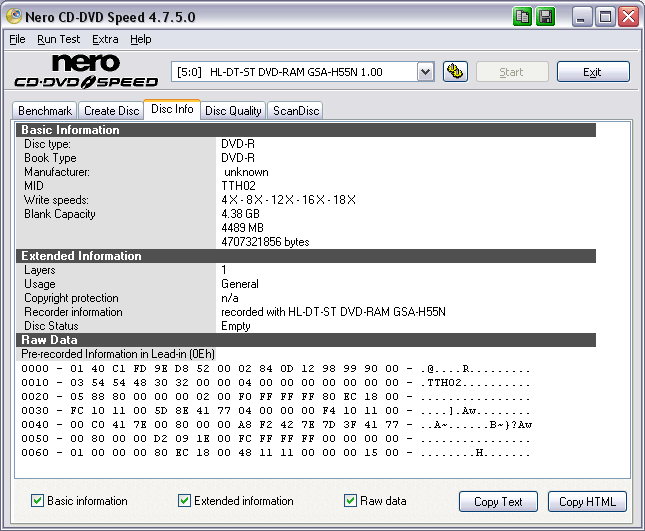This screenshot has width=645, height=531.
Task: Click the raw data row starting 0040
Action: [276, 424]
